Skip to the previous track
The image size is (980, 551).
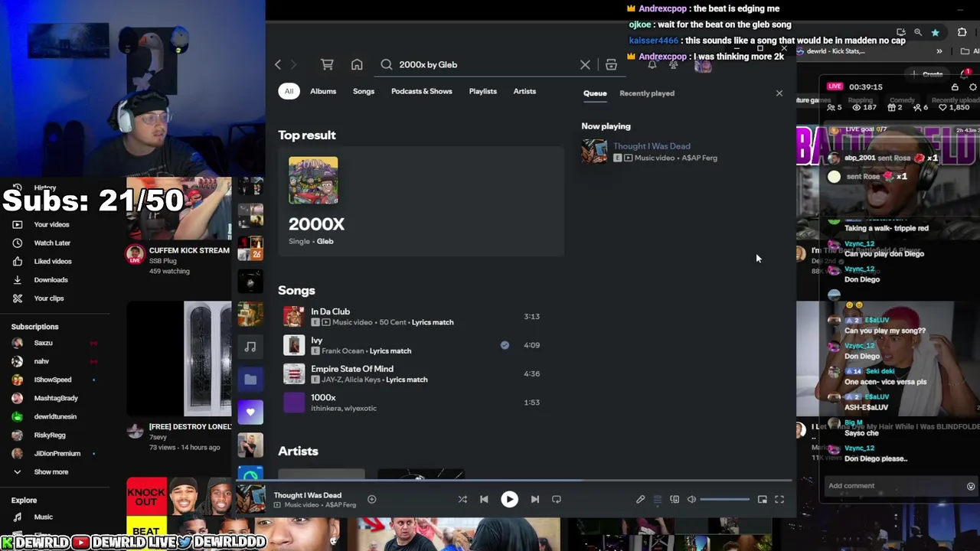pyautogui.click(x=484, y=500)
